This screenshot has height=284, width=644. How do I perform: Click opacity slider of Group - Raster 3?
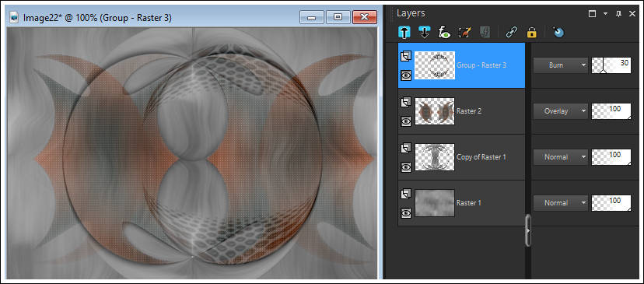[x=611, y=65]
